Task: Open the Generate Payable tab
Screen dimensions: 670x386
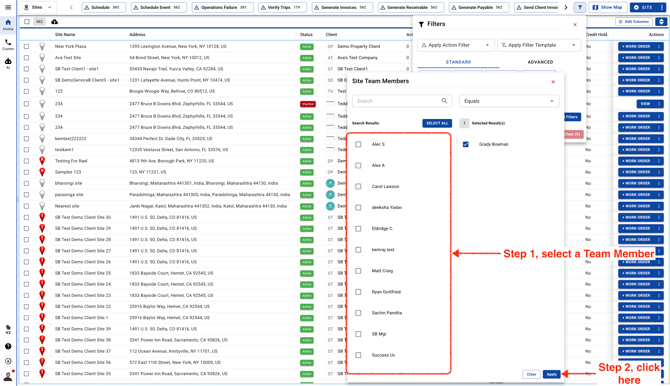Action: click(478, 7)
